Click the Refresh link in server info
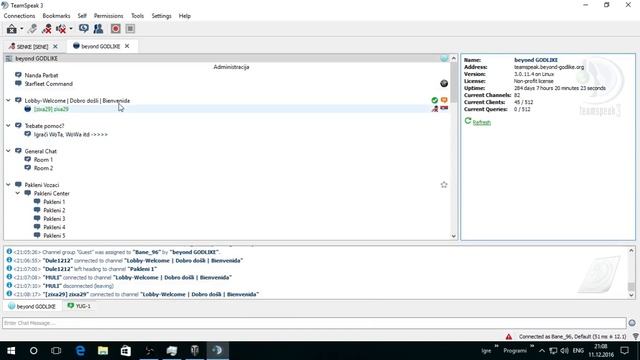The width and height of the screenshot is (640, 360). [482, 122]
